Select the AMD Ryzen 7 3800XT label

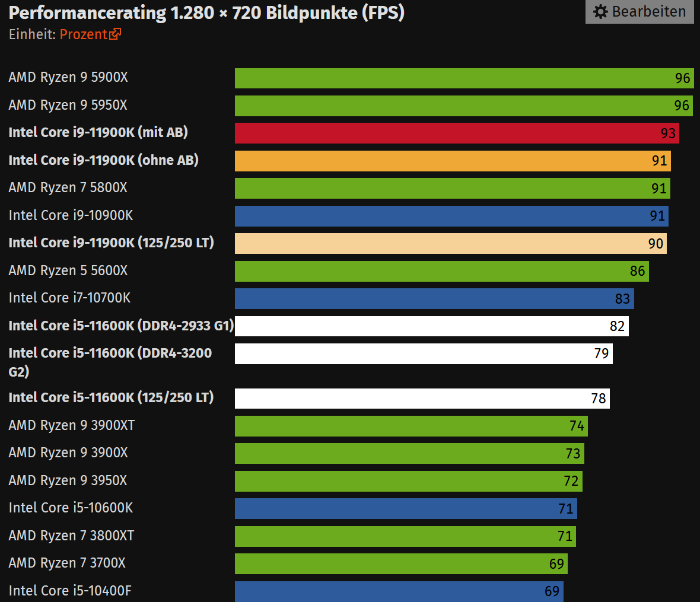(x=71, y=536)
